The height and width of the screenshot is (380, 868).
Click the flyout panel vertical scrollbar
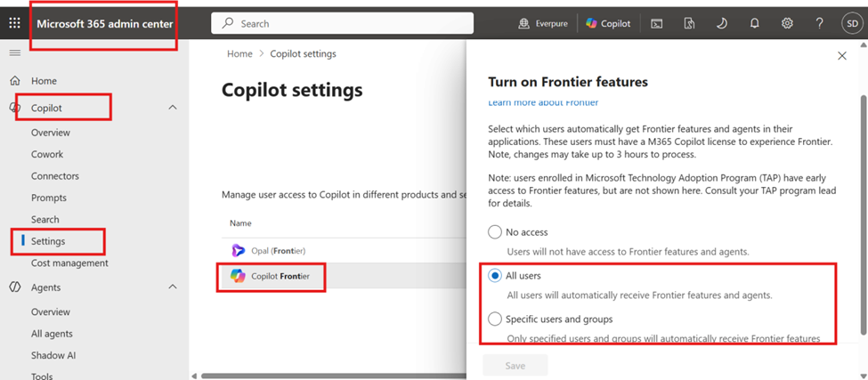point(863,213)
